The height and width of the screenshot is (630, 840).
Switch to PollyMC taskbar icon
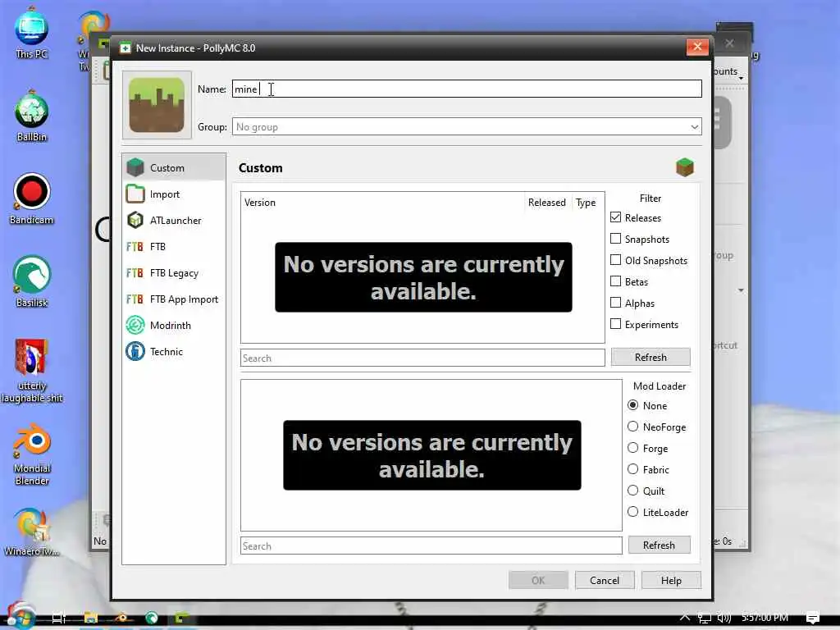click(181, 619)
